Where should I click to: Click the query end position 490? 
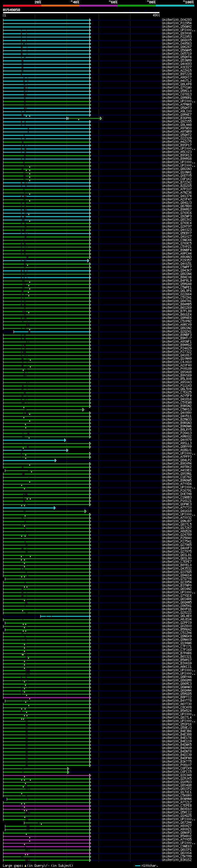tap(155, 15)
